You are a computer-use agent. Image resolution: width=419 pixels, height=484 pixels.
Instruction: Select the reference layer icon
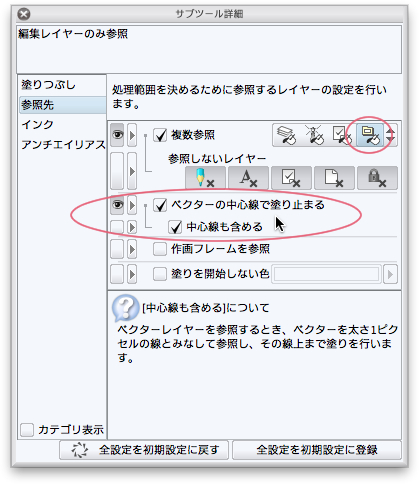[314, 135]
